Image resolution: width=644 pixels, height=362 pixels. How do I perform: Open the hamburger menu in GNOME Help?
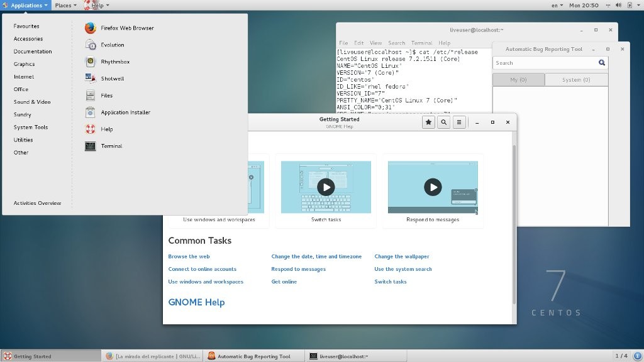coord(458,122)
